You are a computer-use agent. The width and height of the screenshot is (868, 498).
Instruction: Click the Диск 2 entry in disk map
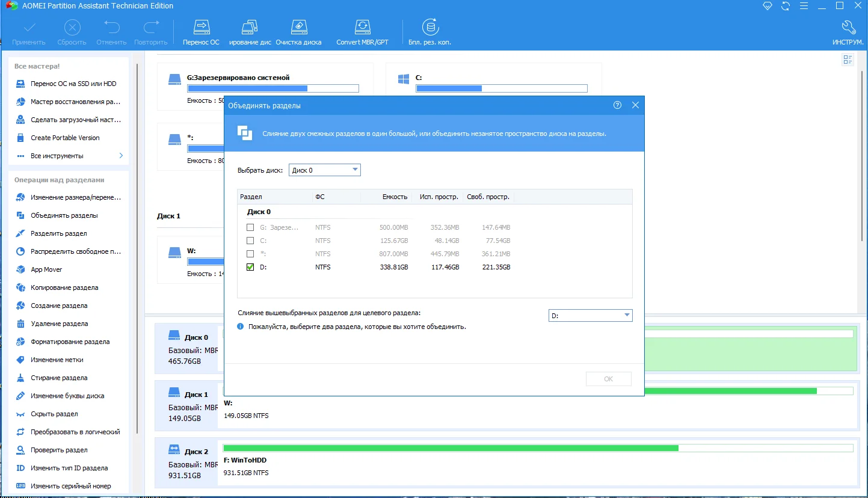tap(188, 463)
